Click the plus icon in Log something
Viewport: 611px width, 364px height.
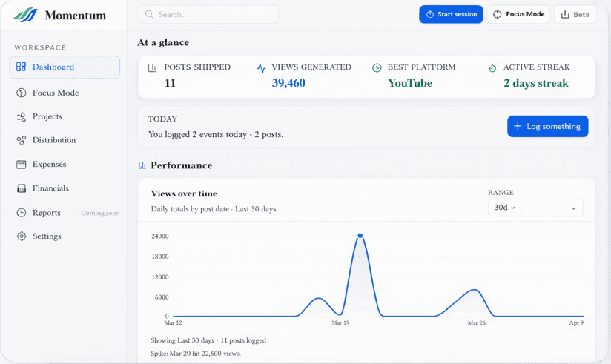tap(518, 126)
